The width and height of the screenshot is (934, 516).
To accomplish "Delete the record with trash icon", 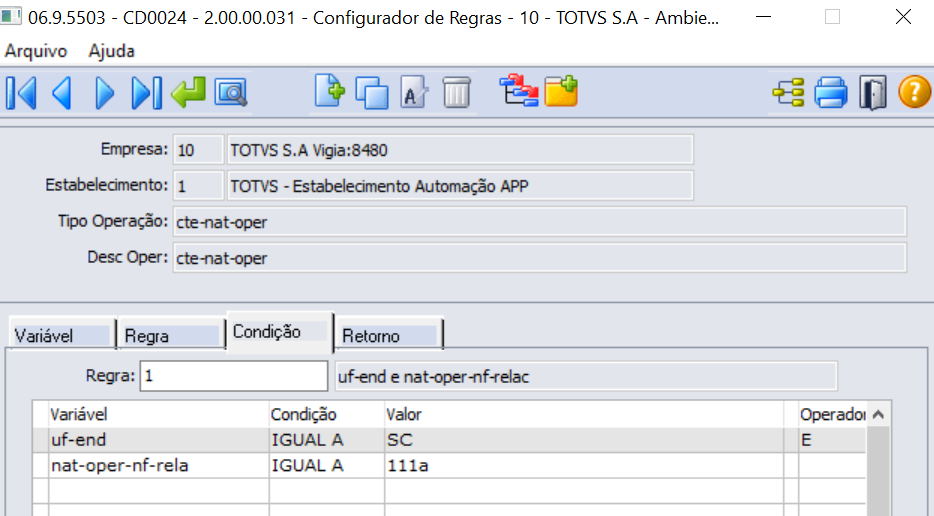I will click(x=457, y=93).
